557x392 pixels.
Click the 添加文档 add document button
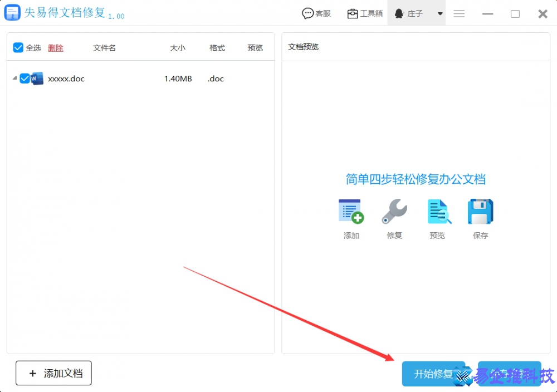(x=53, y=373)
